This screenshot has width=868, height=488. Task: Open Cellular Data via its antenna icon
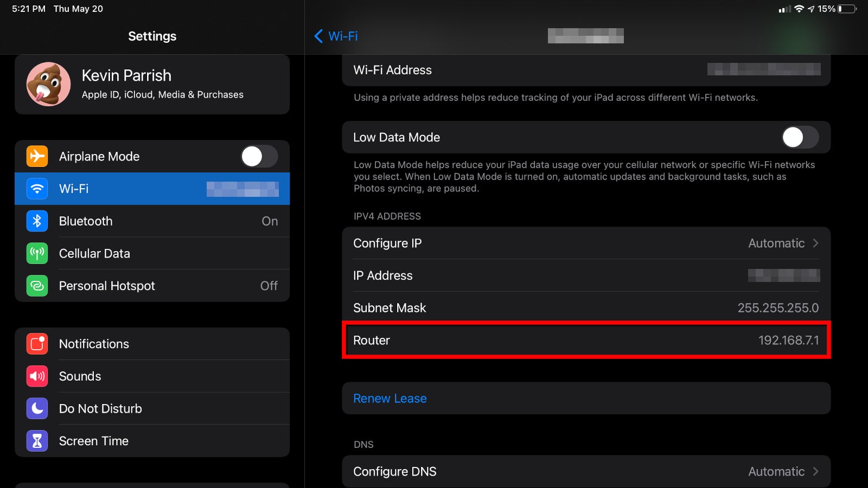(x=36, y=253)
